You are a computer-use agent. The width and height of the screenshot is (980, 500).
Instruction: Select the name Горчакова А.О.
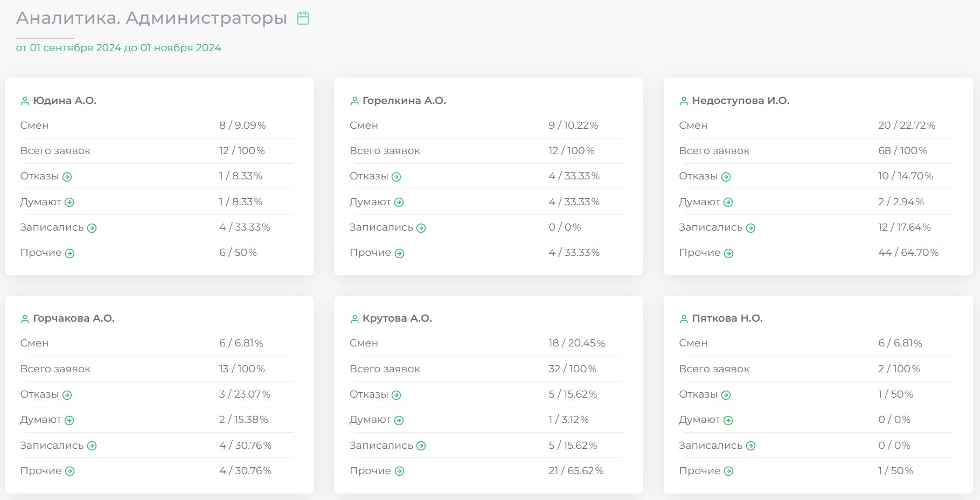pos(74,318)
